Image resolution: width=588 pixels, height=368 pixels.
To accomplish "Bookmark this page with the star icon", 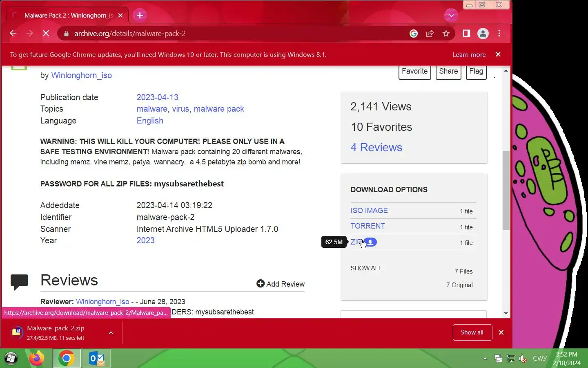I will coord(446,34).
